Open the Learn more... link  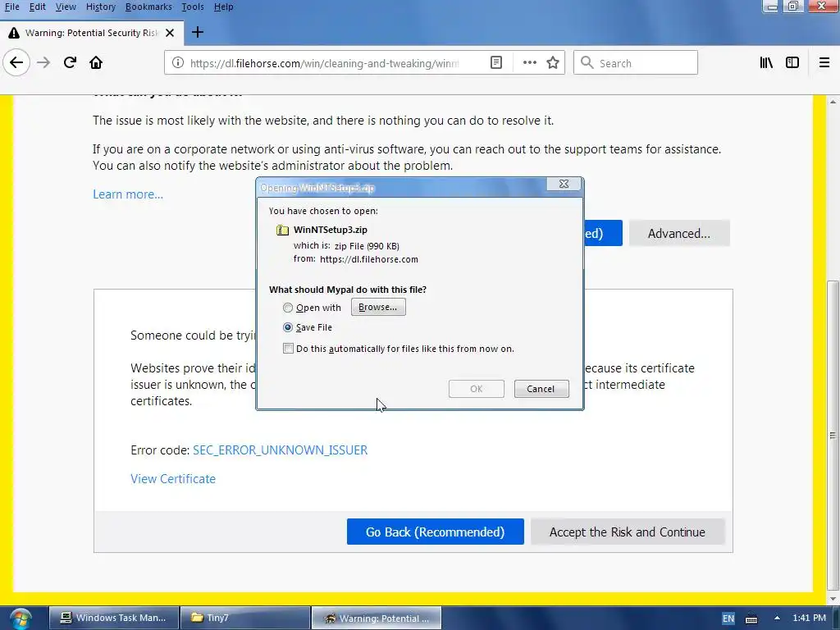coord(128,194)
